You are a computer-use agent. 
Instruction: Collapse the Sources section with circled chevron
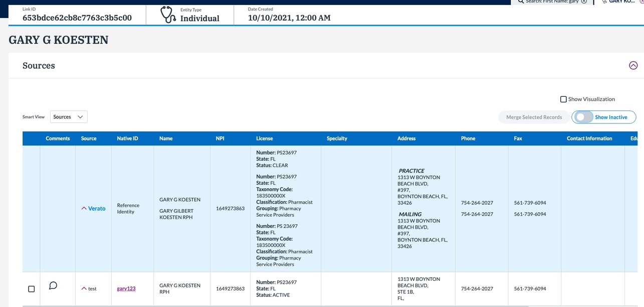pyautogui.click(x=633, y=65)
